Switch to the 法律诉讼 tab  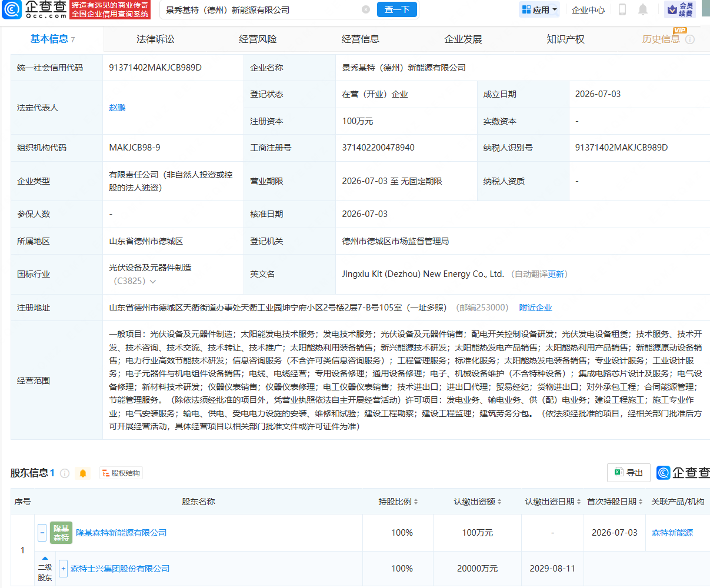(155, 39)
